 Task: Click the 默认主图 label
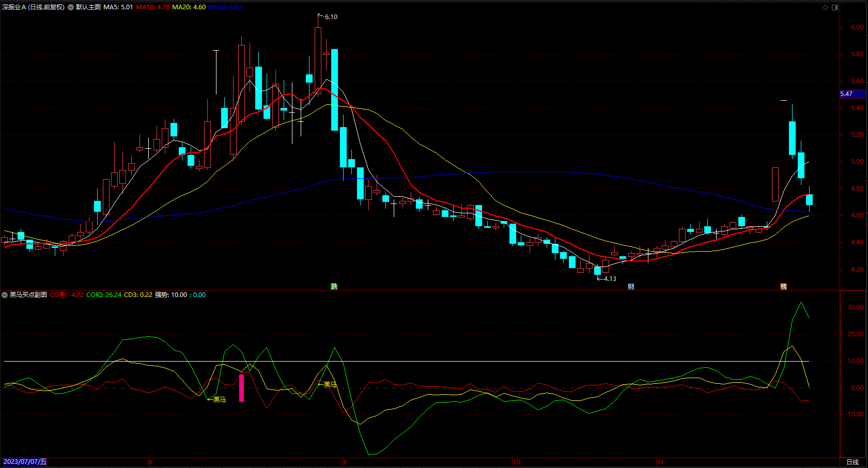pos(88,7)
